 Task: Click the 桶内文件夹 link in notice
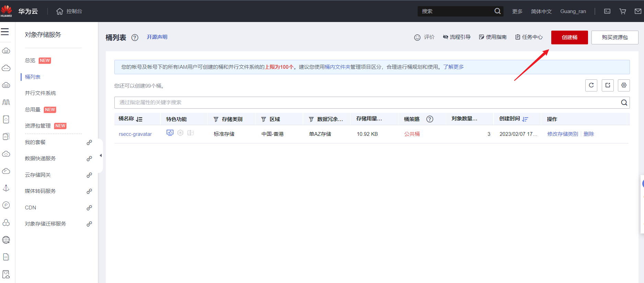(x=337, y=67)
